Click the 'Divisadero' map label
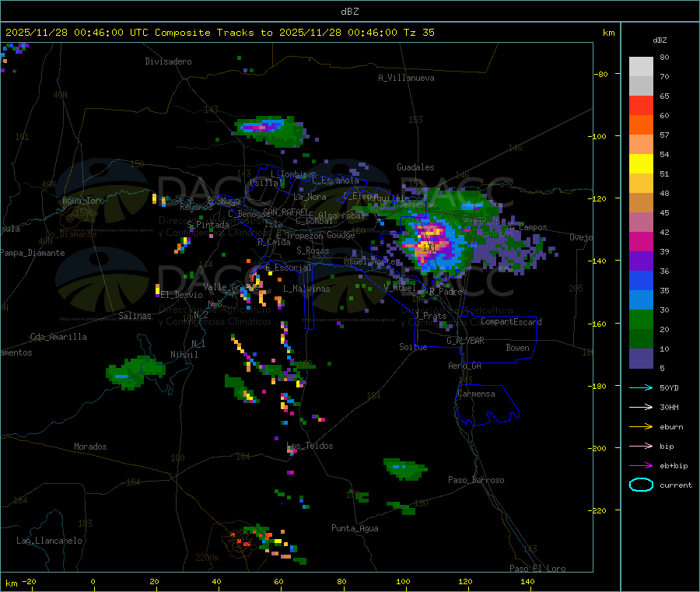 [x=168, y=61]
